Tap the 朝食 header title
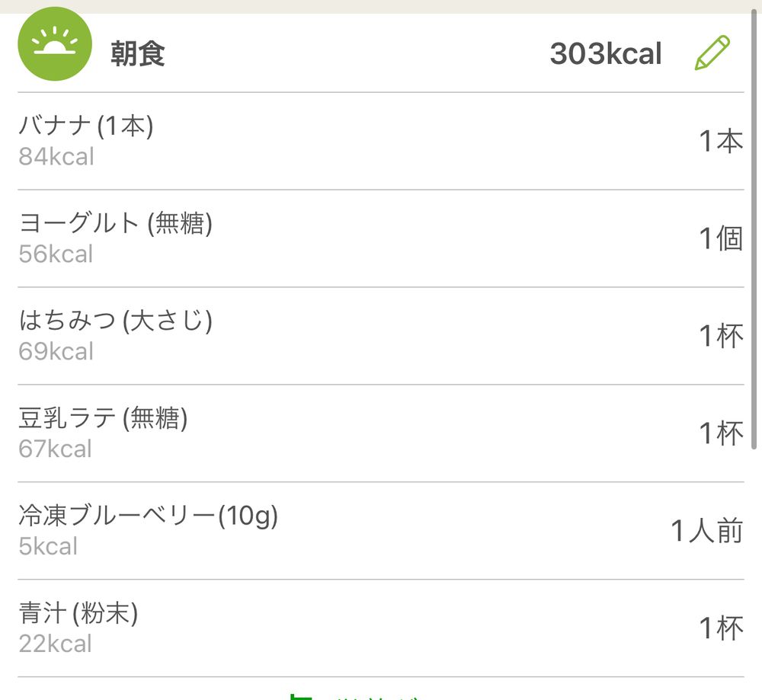The width and height of the screenshot is (762, 700). click(137, 53)
